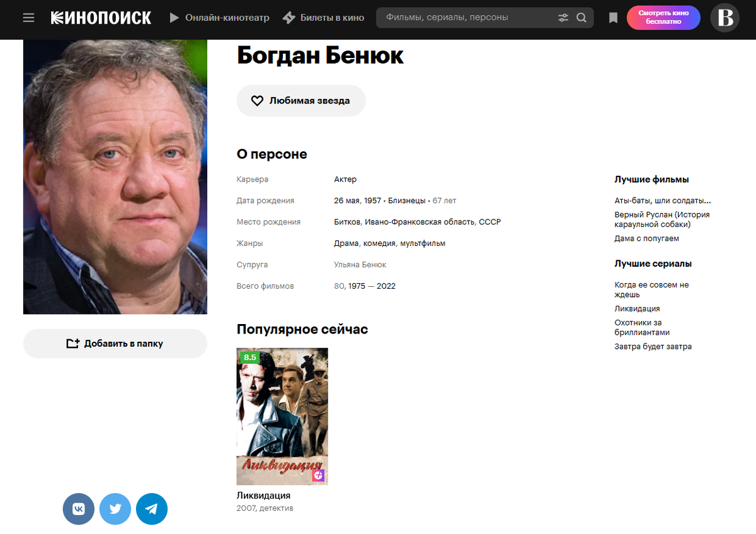Viewport: 756px width, 534px height.
Task: Click Добавить в папку button
Action: pos(115,344)
